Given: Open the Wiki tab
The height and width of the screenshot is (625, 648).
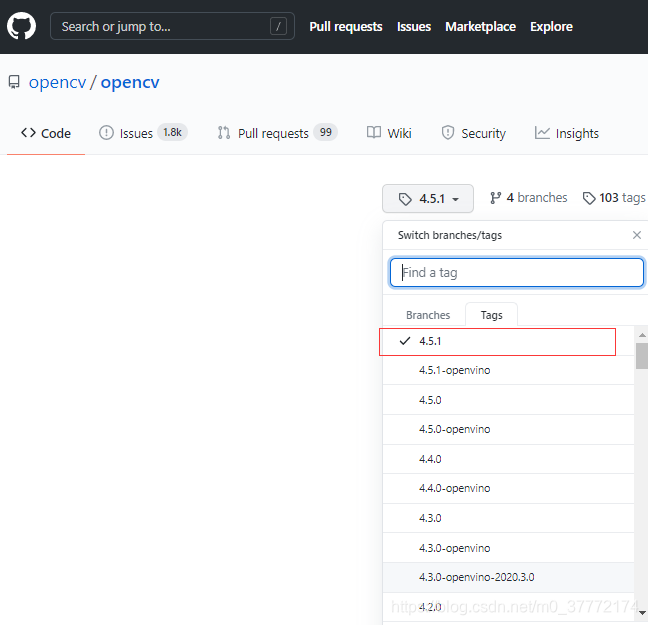Looking at the screenshot, I should (389, 133).
